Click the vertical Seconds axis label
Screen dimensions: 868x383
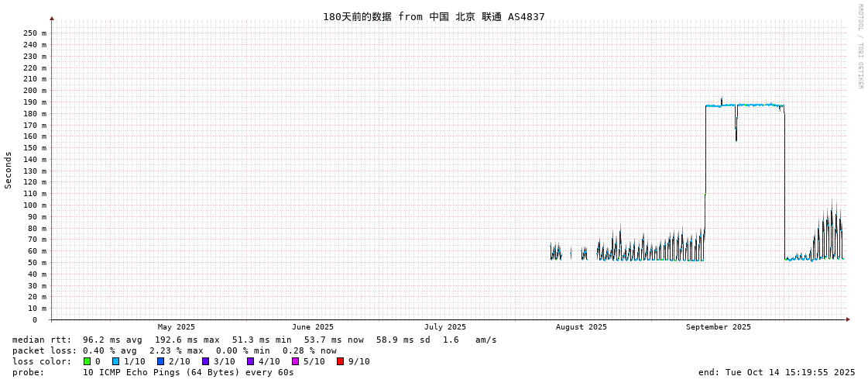(9, 170)
